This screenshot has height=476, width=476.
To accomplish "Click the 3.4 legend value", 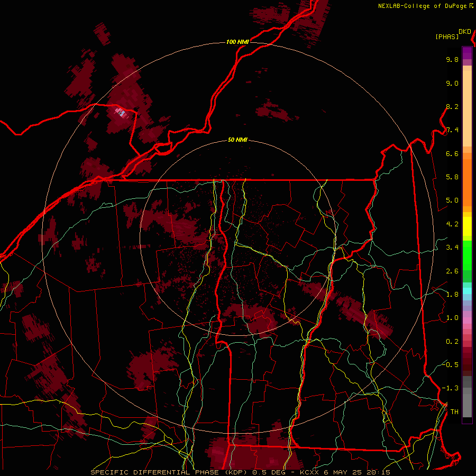I will click(452, 248).
